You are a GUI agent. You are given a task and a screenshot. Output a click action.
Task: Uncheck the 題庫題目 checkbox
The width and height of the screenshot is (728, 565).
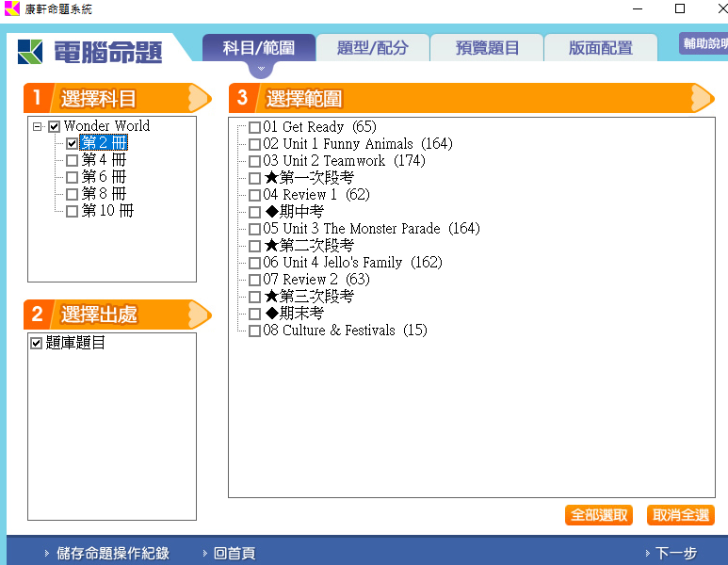pyautogui.click(x=37, y=344)
